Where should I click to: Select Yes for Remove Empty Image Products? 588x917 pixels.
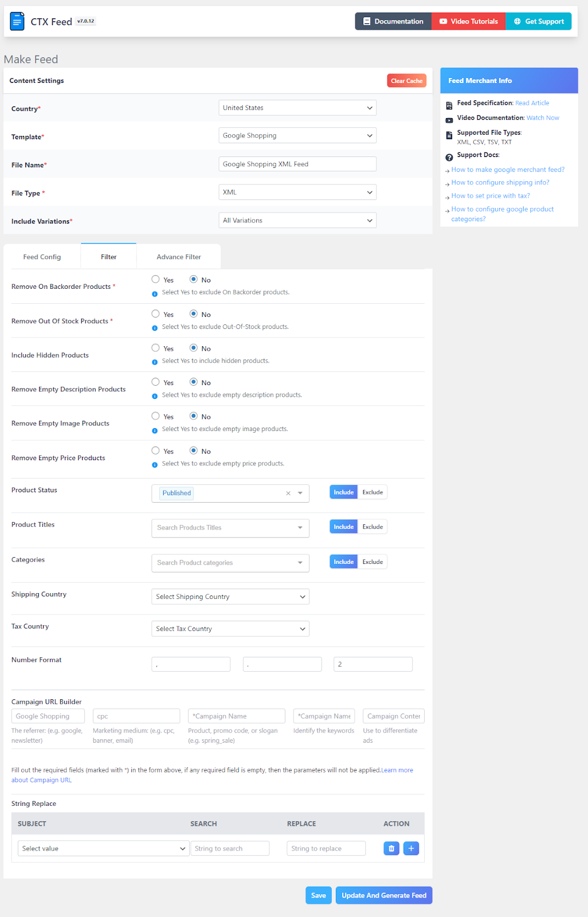point(155,416)
